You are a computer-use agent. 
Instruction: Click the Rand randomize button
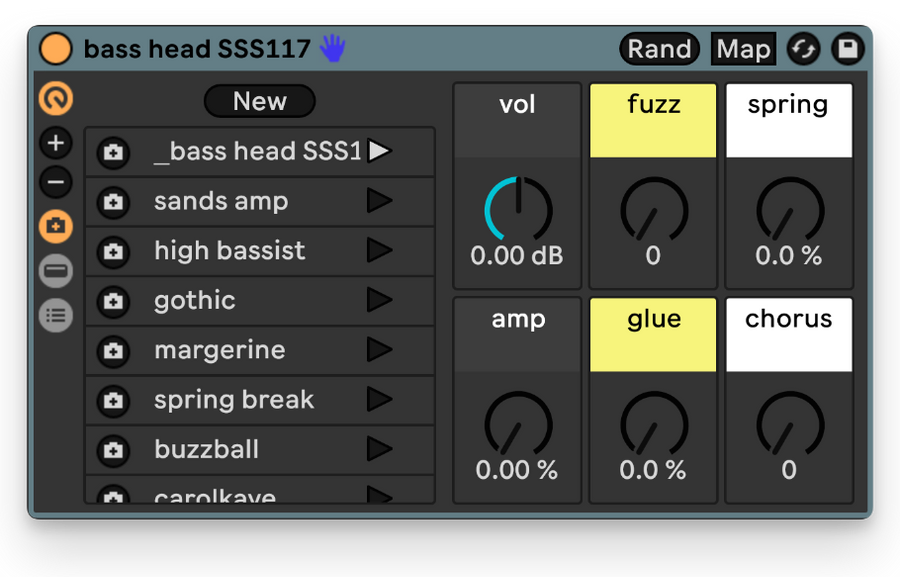coord(659,49)
